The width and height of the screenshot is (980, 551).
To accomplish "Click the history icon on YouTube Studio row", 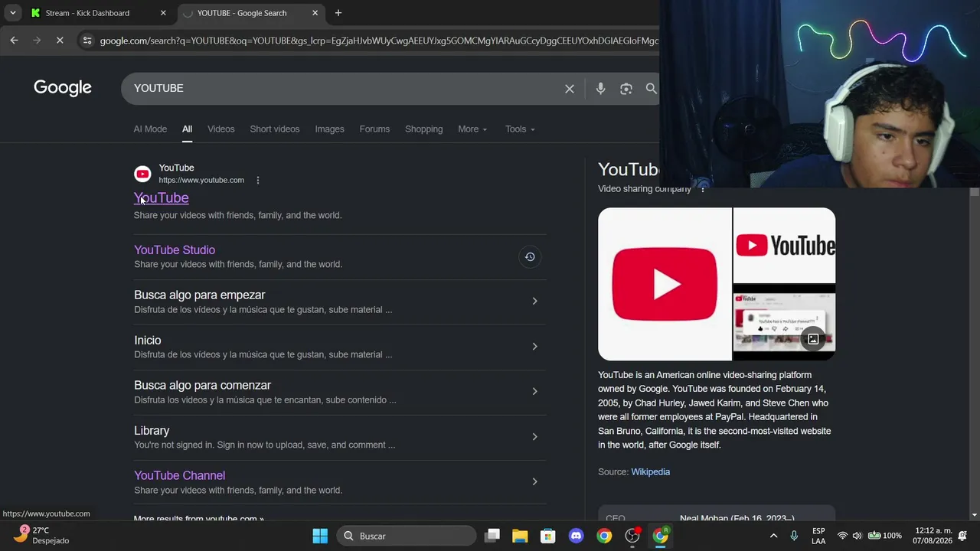I will 530,257.
